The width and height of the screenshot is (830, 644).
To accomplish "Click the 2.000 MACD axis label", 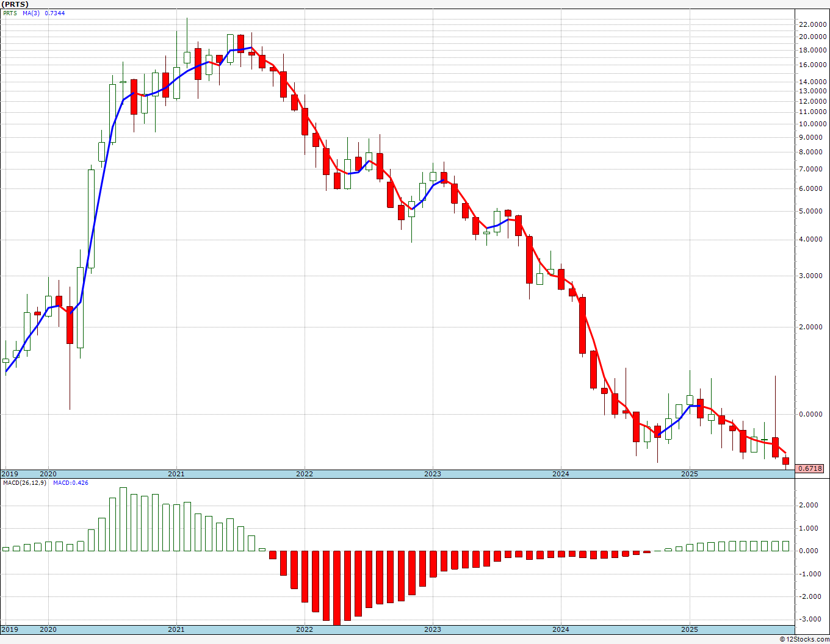I will [x=810, y=505].
